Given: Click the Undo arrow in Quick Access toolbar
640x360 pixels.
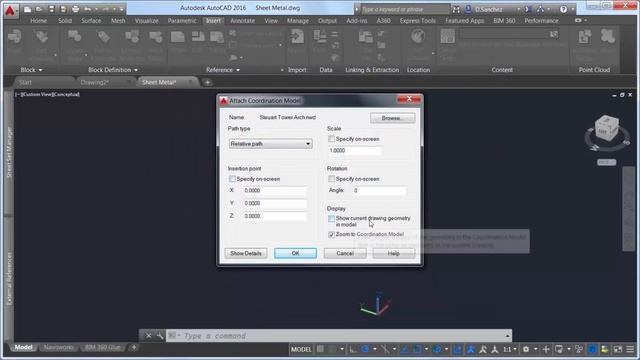Looking at the screenshot, I should 87,9.
